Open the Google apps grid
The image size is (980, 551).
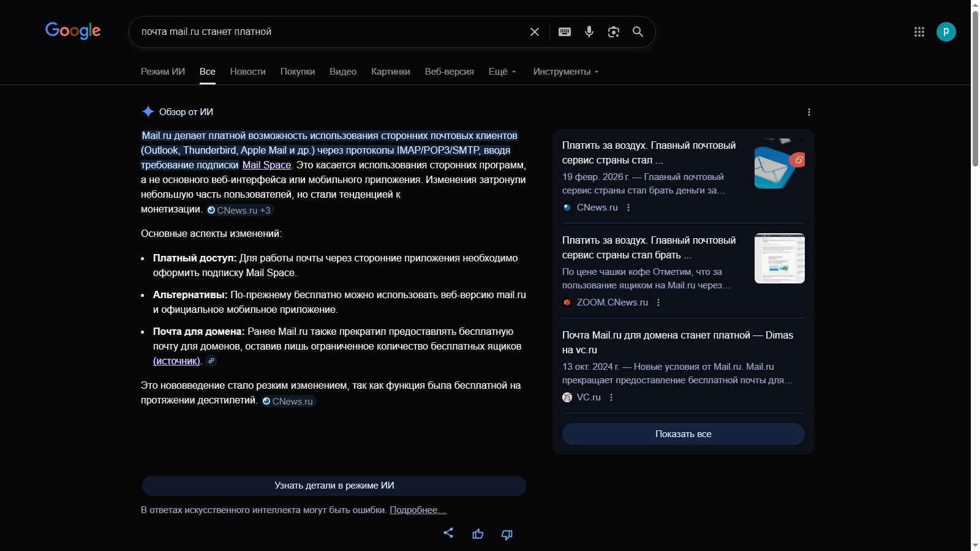coord(919,32)
